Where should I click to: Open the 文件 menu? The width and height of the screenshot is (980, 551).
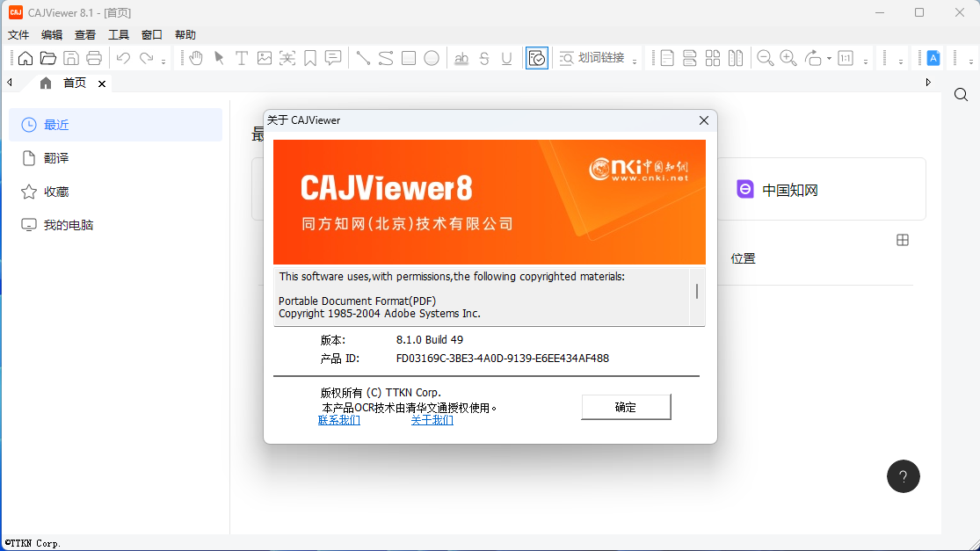[18, 35]
